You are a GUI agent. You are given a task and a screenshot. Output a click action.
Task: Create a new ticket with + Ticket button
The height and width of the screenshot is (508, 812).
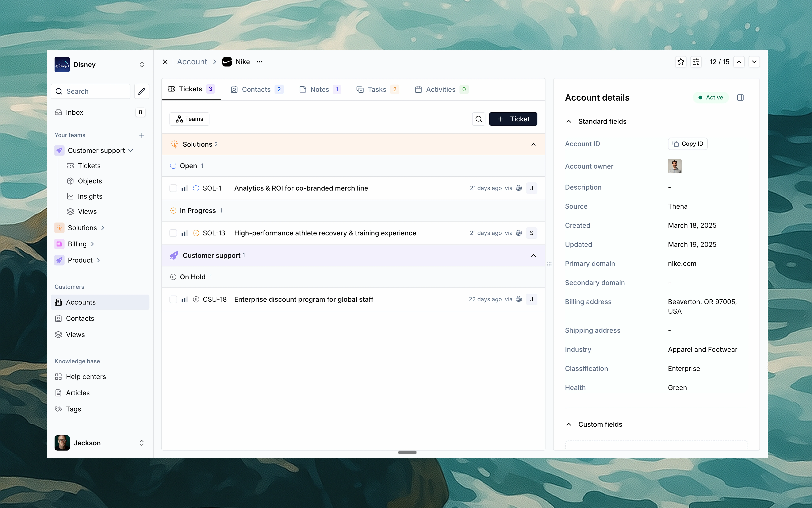coord(513,119)
